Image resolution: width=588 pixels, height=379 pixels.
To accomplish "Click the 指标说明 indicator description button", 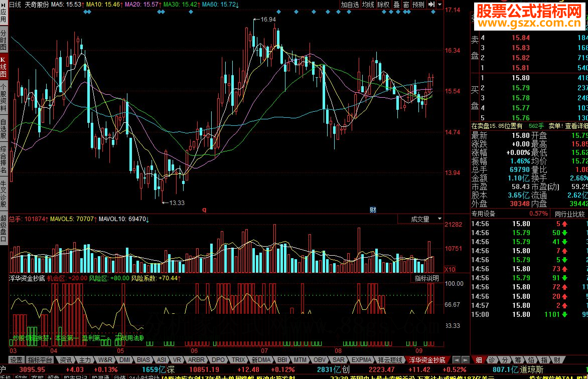I will click(426, 278).
